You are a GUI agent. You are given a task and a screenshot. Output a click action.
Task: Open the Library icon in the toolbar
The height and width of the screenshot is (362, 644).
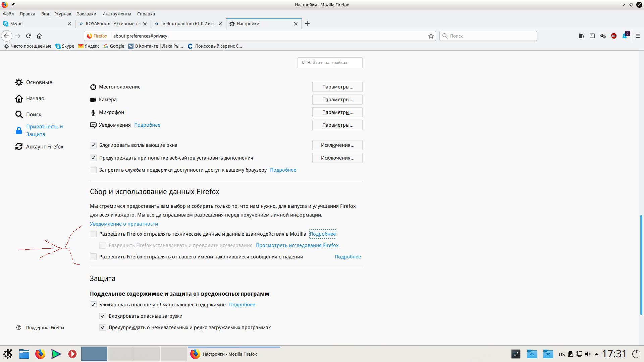click(582, 36)
